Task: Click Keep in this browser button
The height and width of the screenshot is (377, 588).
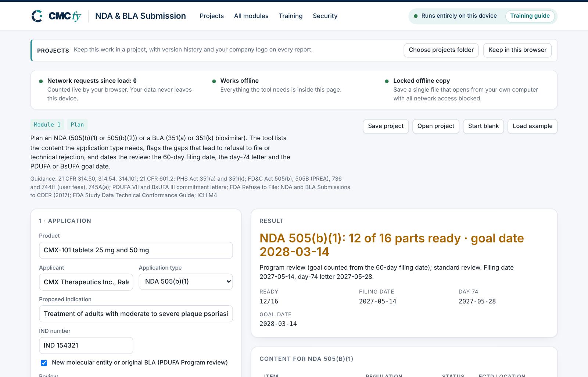Action: click(517, 50)
